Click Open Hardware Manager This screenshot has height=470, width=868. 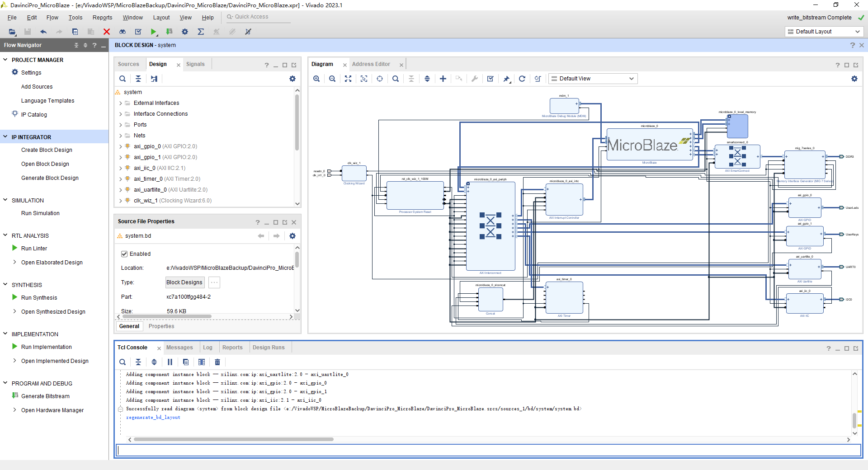(52, 410)
